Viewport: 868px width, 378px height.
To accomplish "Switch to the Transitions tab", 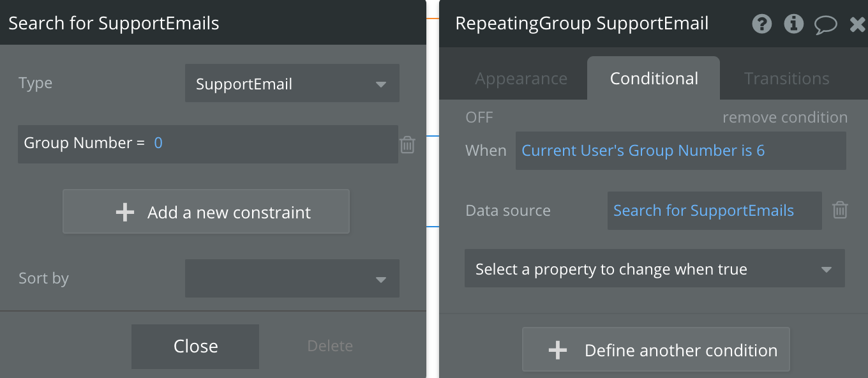I will pos(786,79).
